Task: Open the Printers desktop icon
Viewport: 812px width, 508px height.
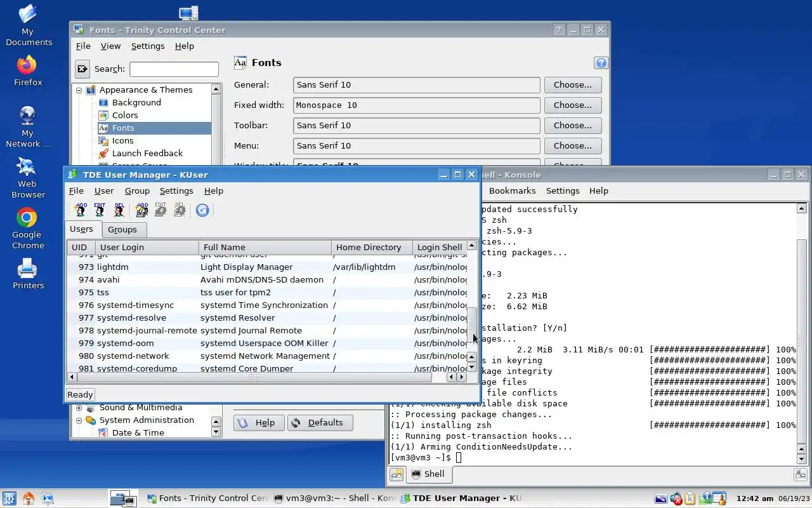Action: [28, 274]
